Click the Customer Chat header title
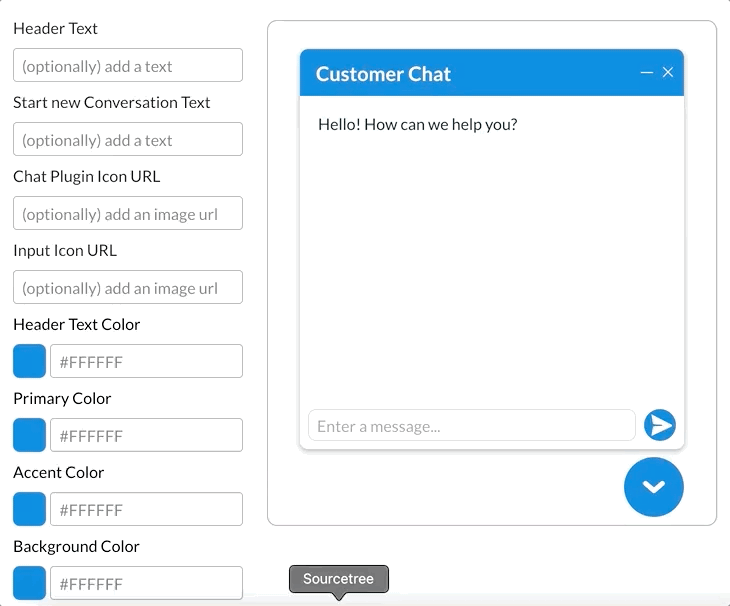Image resolution: width=730 pixels, height=606 pixels. tap(383, 74)
